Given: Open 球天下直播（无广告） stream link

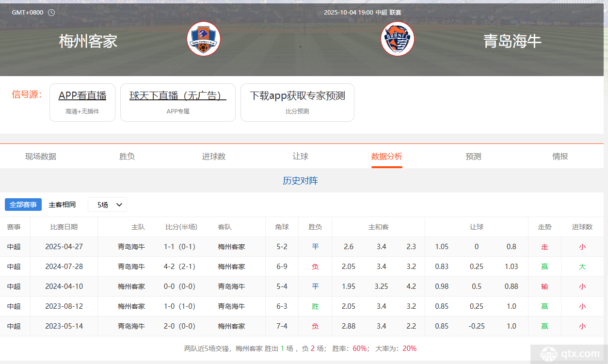Looking at the screenshot, I should pyautogui.click(x=177, y=96).
